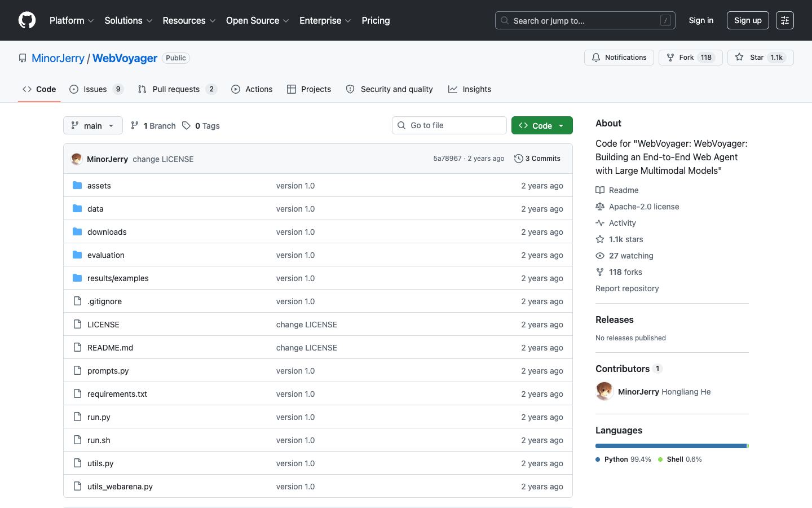
Task: Fork the repository using Fork button
Action: pos(691,58)
